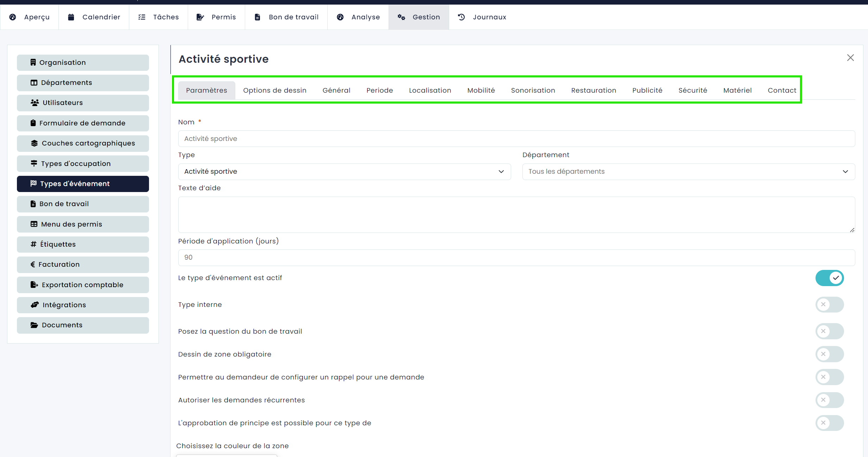Click the Documents folder icon
The image size is (868, 457).
[34, 325]
